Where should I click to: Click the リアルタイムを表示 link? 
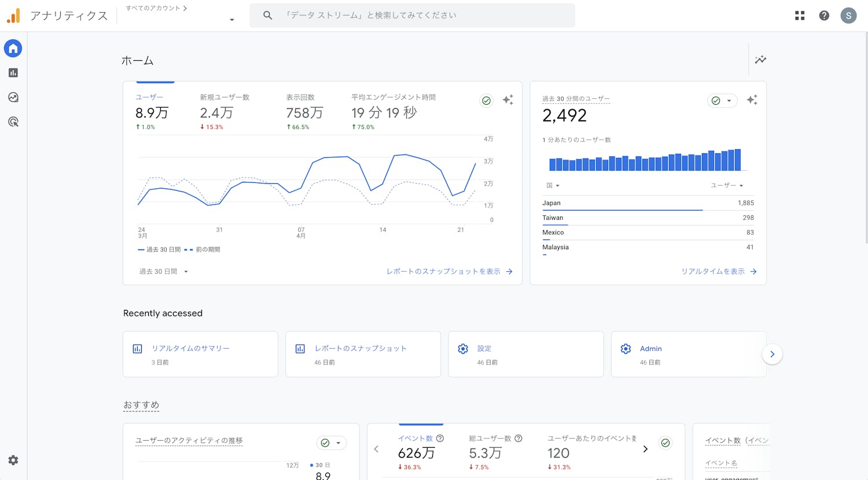pyautogui.click(x=718, y=271)
